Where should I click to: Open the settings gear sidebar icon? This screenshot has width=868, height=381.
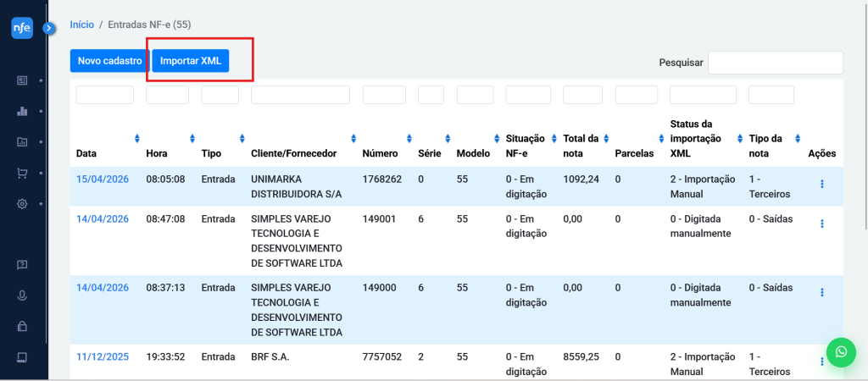(22, 204)
